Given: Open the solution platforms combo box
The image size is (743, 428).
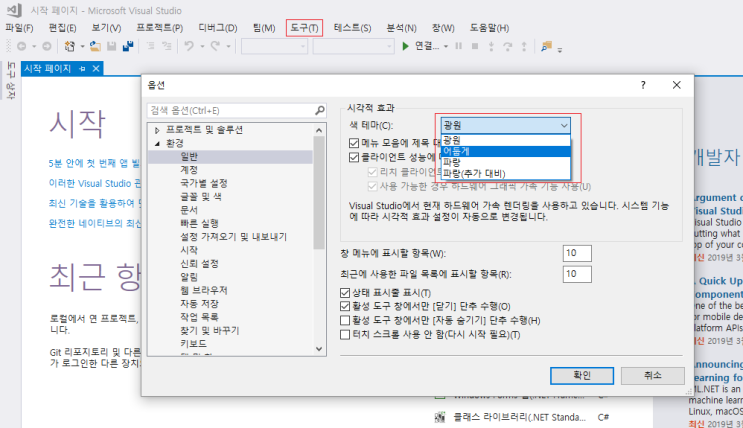Looking at the screenshot, I should click(x=353, y=46).
